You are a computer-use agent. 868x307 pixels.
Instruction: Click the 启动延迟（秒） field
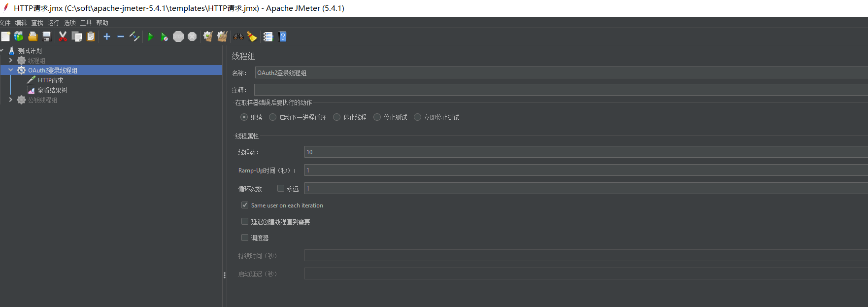pos(586,273)
